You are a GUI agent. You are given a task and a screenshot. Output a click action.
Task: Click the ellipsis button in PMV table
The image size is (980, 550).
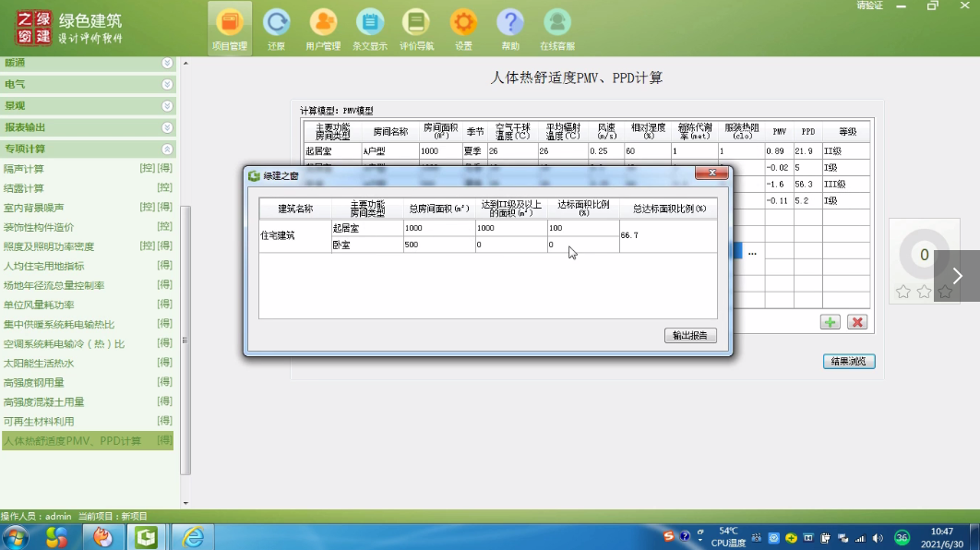click(x=752, y=253)
